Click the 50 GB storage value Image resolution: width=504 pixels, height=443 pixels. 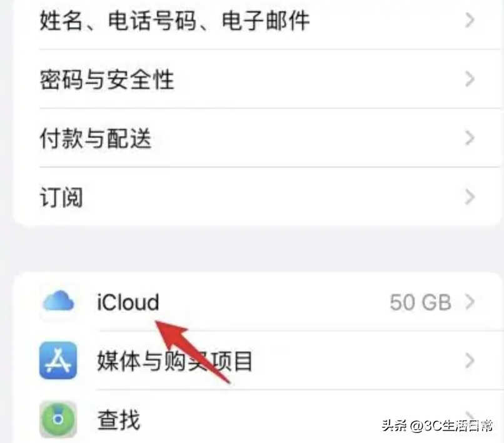pos(420,302)
